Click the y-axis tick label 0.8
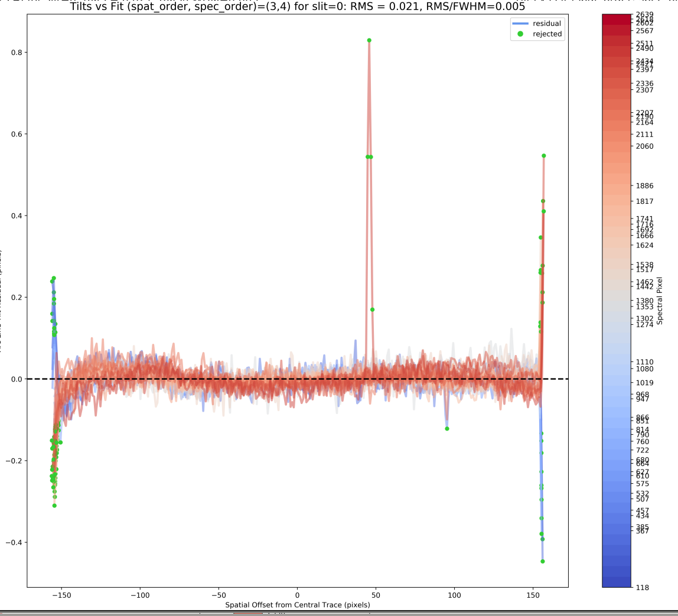This screenshot has width=678, height=616. 17,53
